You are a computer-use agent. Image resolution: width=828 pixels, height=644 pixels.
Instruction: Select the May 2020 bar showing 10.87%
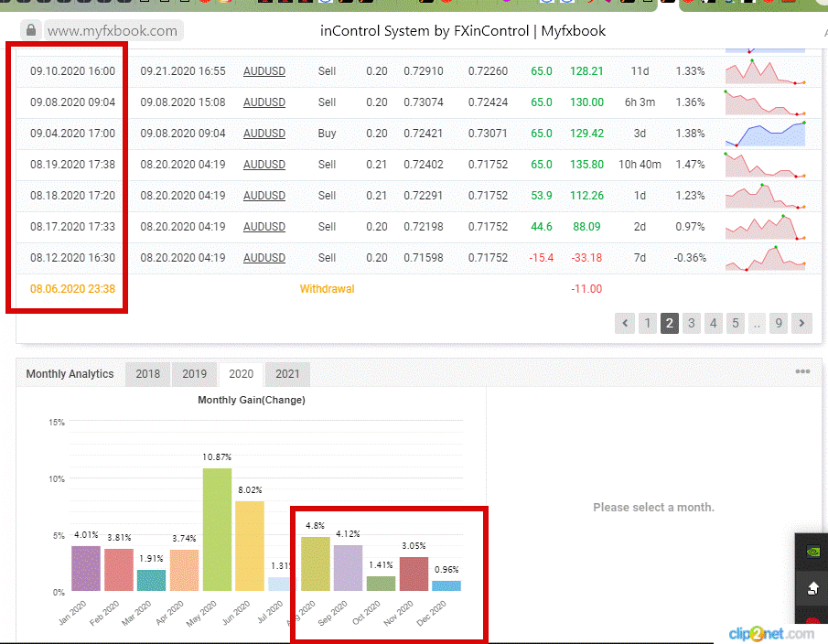(x=217, y=530)
